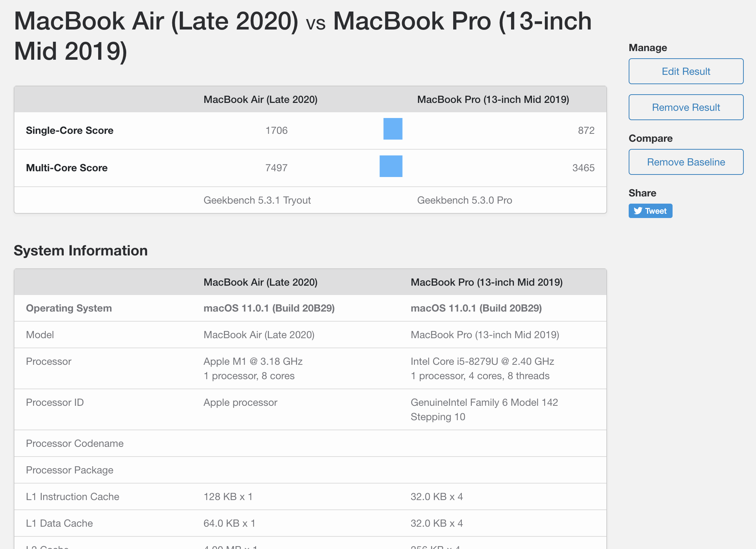Click the Remove Baseline button
Image resolution: width=756 pixels, height=549 pixels.
tap(686, 162)
